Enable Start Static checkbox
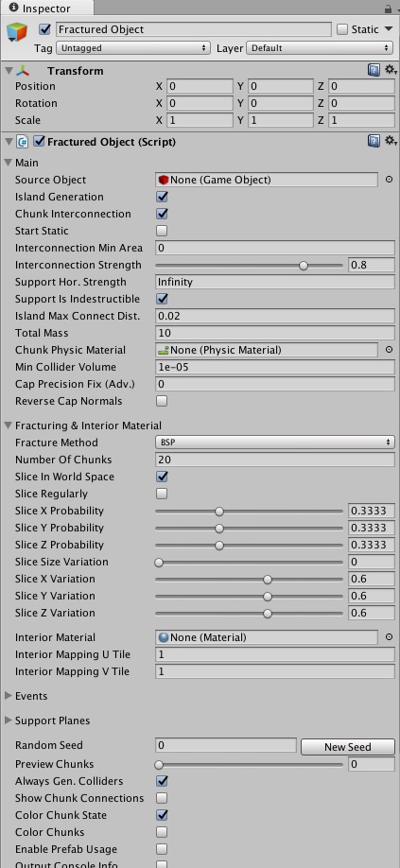The width and height of the screenshot is (400, 868). (162, 231)
